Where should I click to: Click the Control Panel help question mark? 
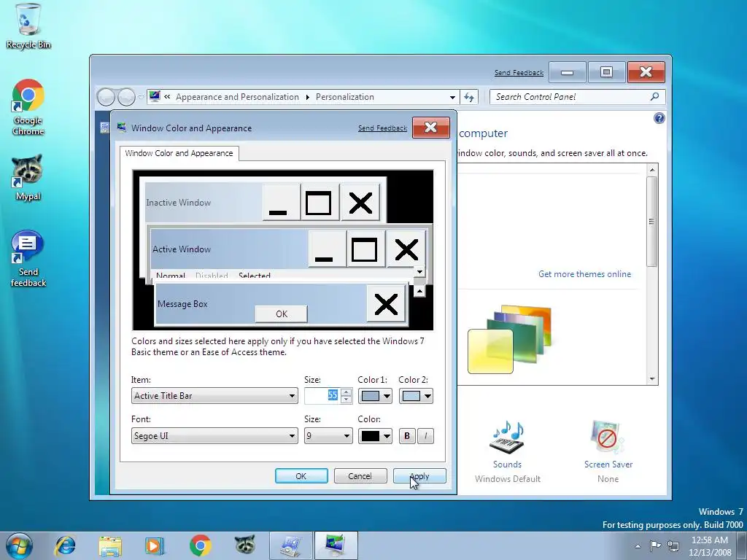click(x=659, y=118)
